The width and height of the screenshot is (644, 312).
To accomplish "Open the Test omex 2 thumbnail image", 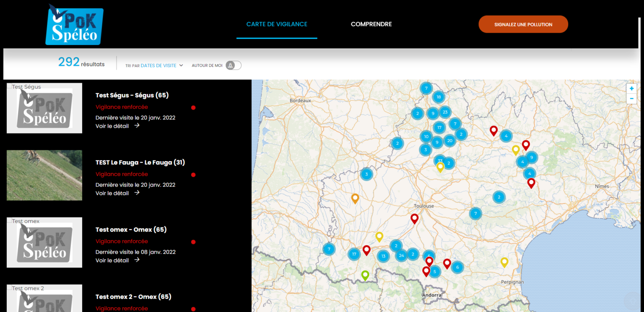I will 44,299.
